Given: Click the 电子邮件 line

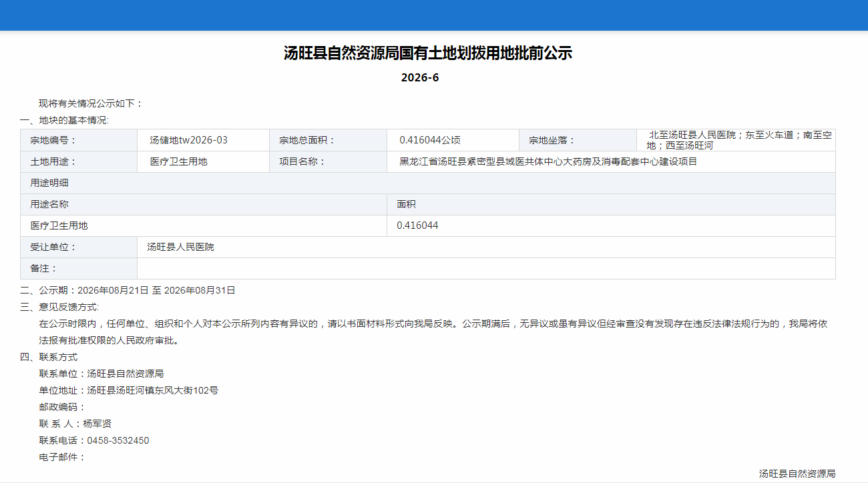Looking at the screenshot, I should [x=63, y=457].
